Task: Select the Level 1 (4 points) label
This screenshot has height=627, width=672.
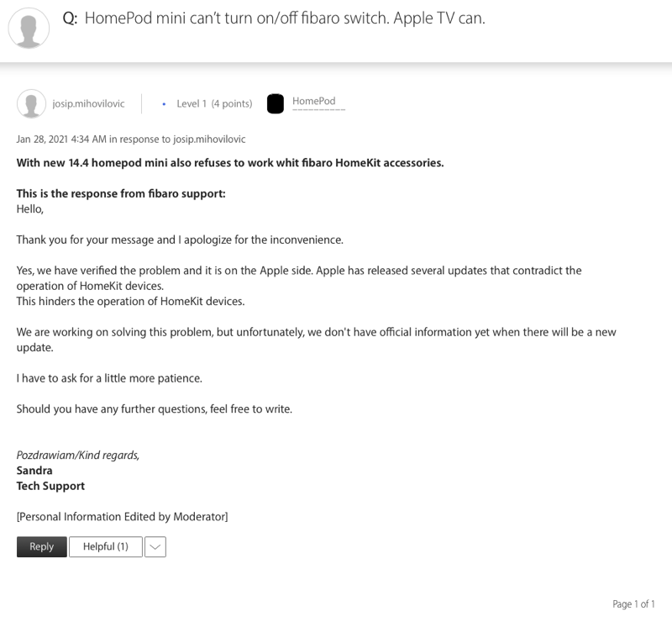Action: click(214, 103)
